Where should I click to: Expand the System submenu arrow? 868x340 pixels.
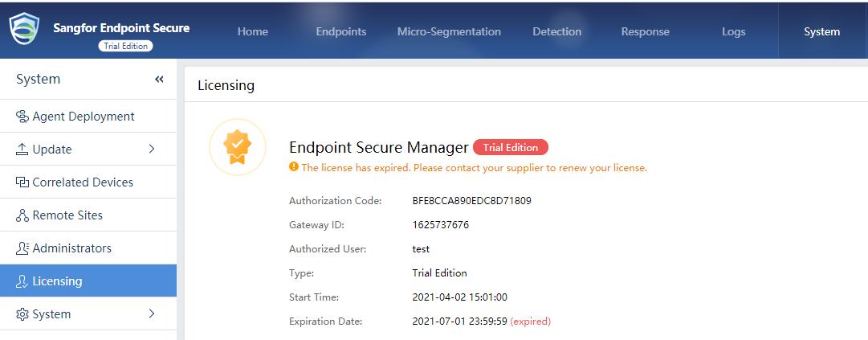coord(153,314)
